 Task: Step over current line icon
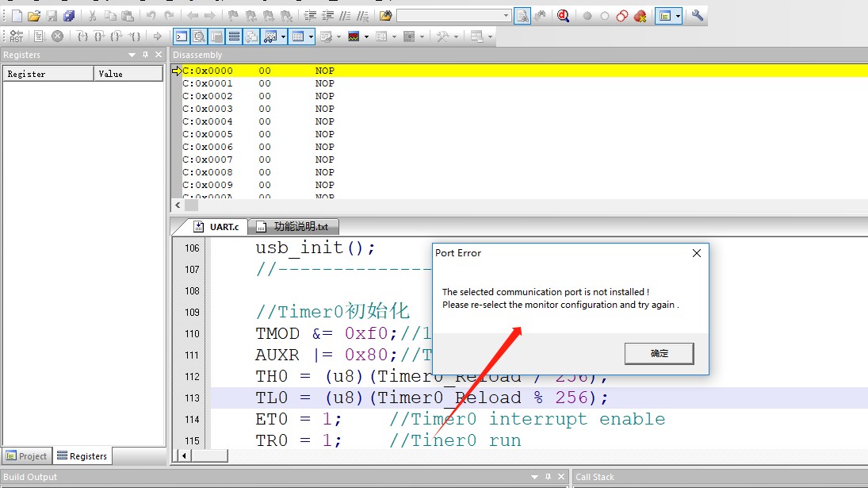coord(99,37)
